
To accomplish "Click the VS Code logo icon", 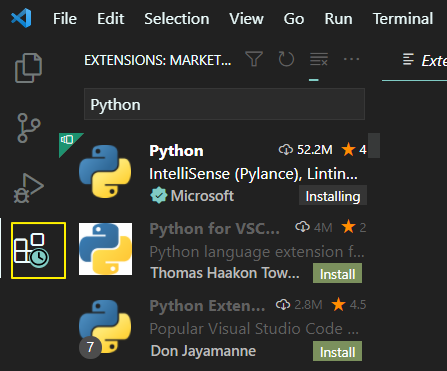I will 21,18.
